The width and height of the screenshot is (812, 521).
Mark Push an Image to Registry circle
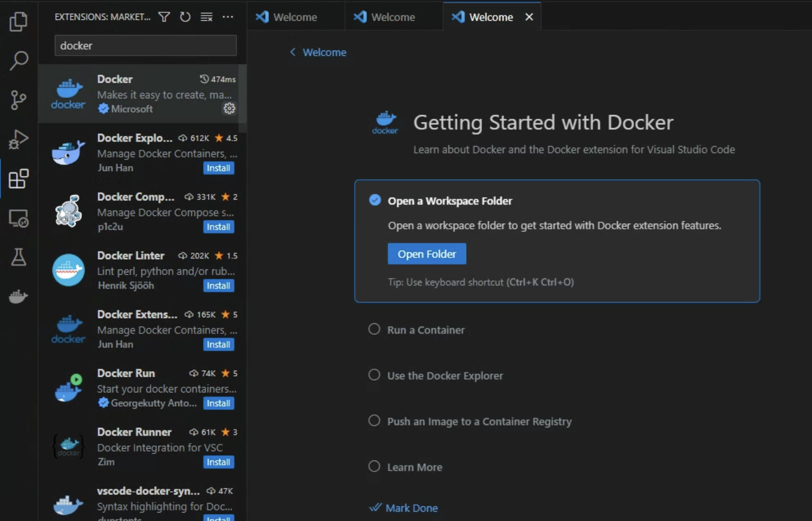[374, 421]
